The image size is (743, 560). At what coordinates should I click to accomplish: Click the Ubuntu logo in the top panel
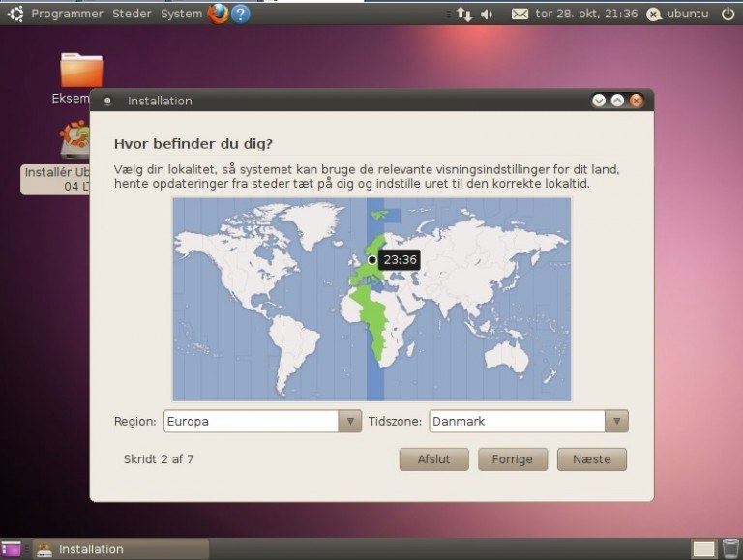click(x=15, y=14)
